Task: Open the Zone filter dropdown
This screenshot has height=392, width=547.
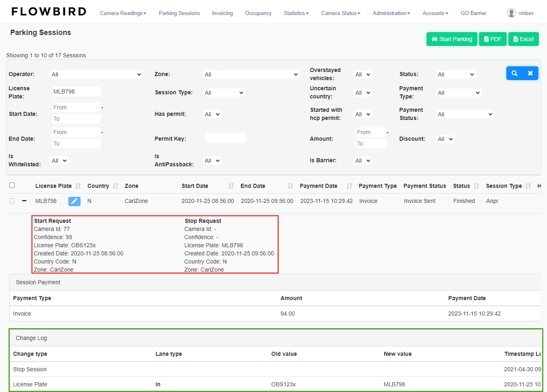Action: click(x=252, y=74)
